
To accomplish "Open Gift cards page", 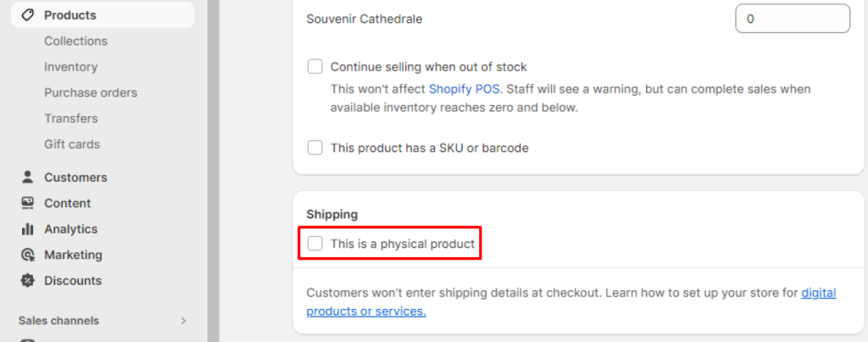I will [x=71, y=144].
